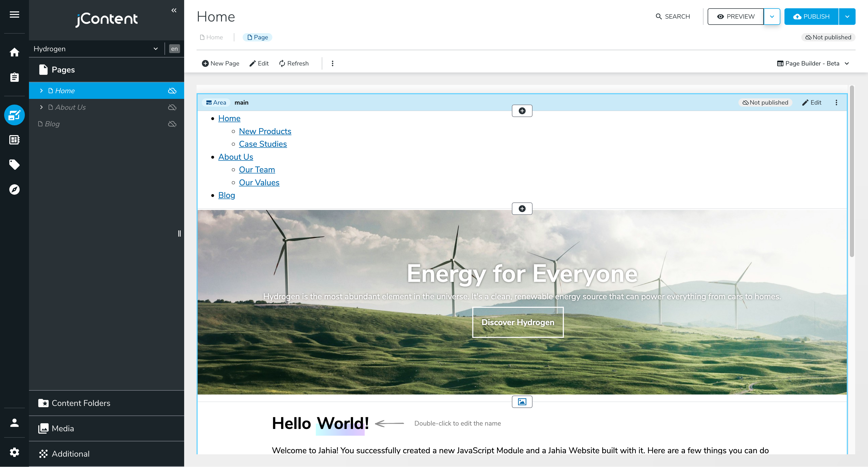Click the New Page button
Viewport: 868px width, 467px height.
click(220, 63)
